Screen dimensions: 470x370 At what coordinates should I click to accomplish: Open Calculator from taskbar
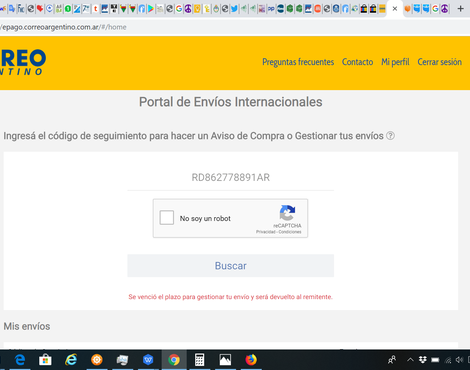click(x=199, y=360)
